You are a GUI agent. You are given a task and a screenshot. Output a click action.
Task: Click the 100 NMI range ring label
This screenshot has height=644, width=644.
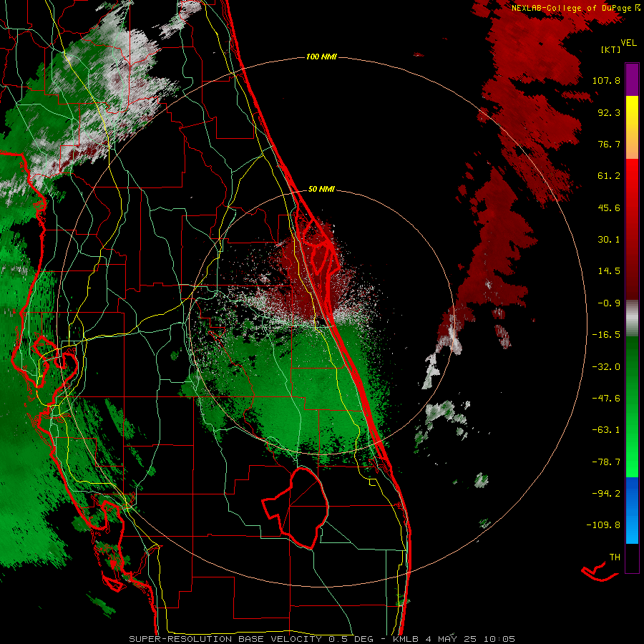click(x=321, y=57)
